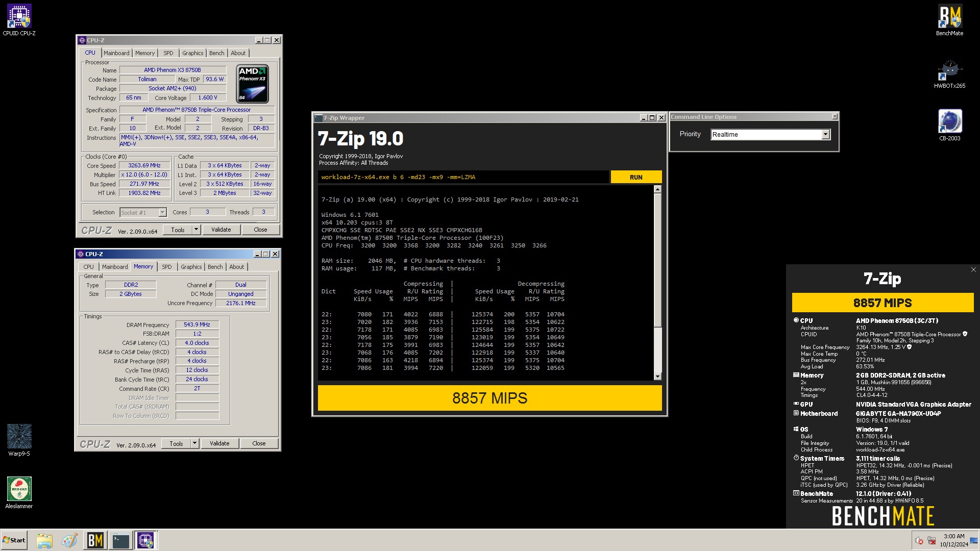The image size is (980, 551).
Task: Click the CPU-Z title icon in top window
Action: [x=82, y=40]
